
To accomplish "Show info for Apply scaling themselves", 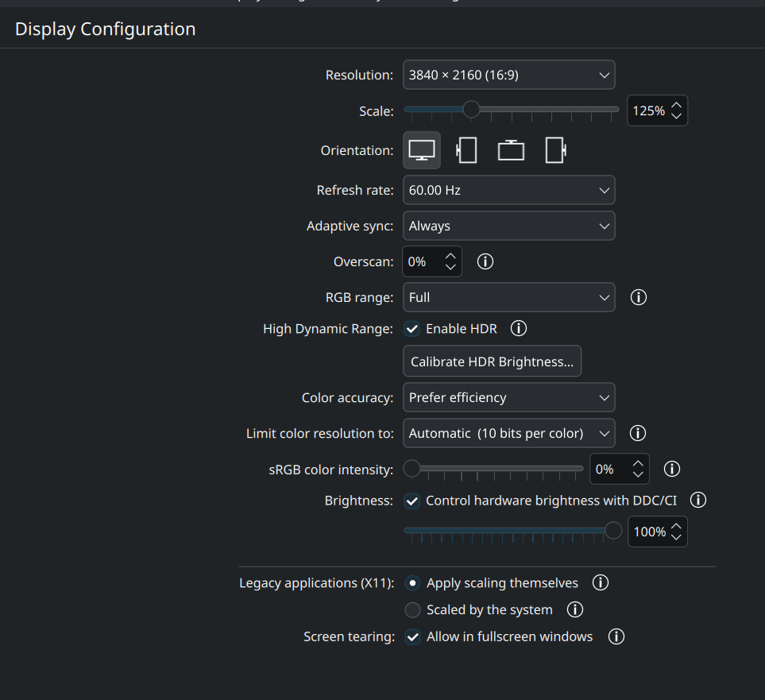I will pos(600,582).
